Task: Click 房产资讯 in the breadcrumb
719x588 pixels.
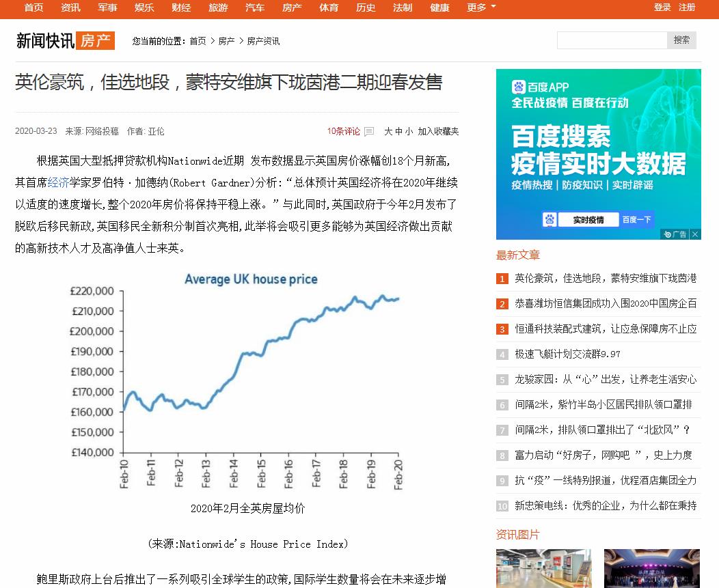Action: pos(263,41)
